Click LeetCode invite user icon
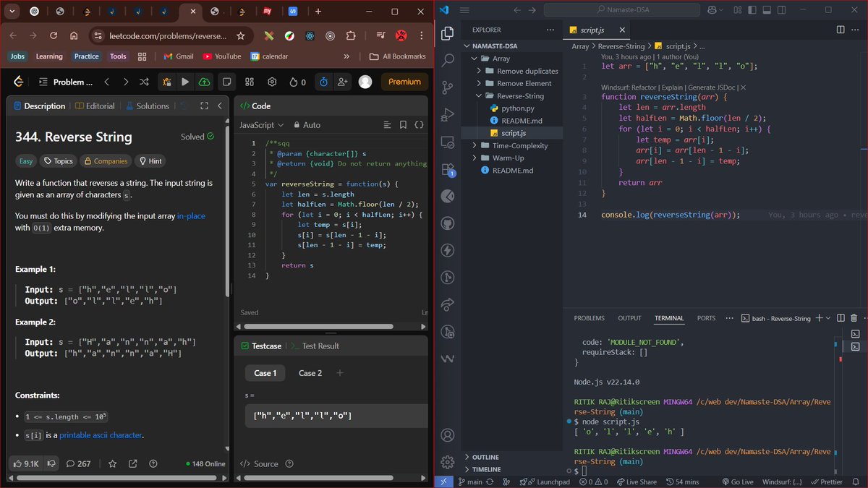Image resolution: width=868 pixels, height=488 pixels. [342, 82]
